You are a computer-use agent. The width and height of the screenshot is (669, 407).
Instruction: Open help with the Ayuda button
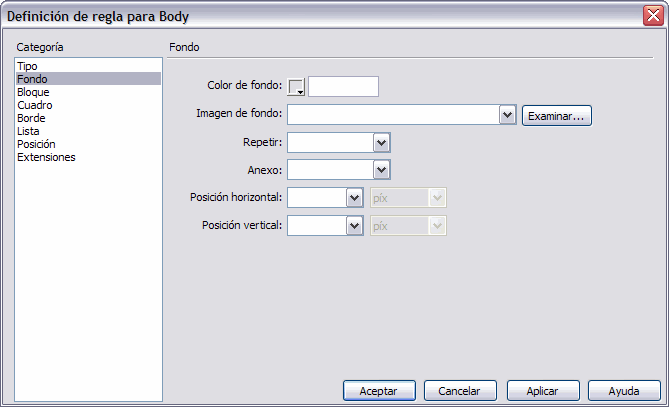[625, 391]
